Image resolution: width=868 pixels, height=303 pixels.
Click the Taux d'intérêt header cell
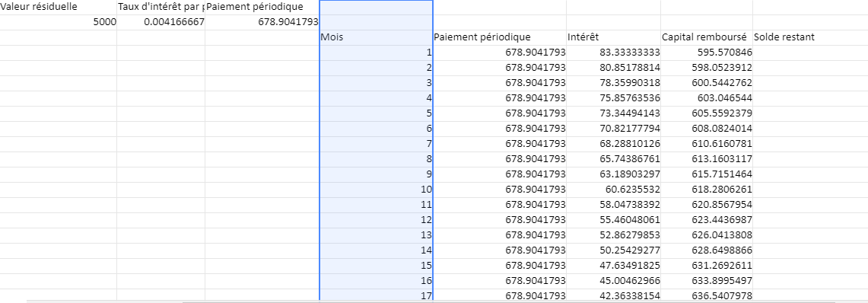coord(161,7)
